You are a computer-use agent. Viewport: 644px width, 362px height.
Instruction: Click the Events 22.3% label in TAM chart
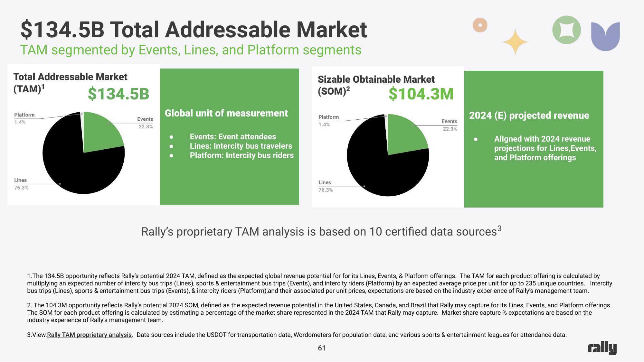[145, 123]
